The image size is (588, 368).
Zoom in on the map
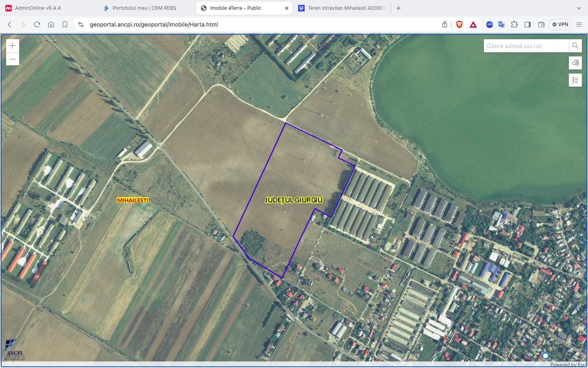[x=12, y=45]
